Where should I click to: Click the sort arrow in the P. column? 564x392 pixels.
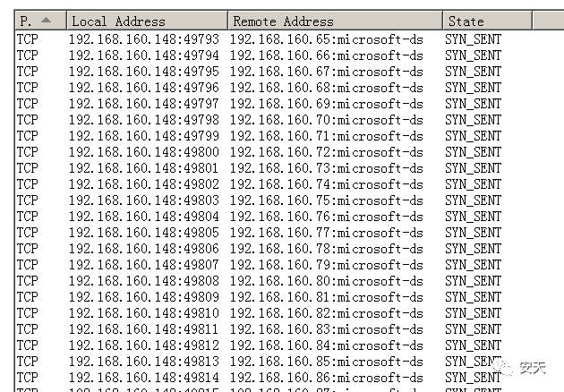click(x=46, y=21)
